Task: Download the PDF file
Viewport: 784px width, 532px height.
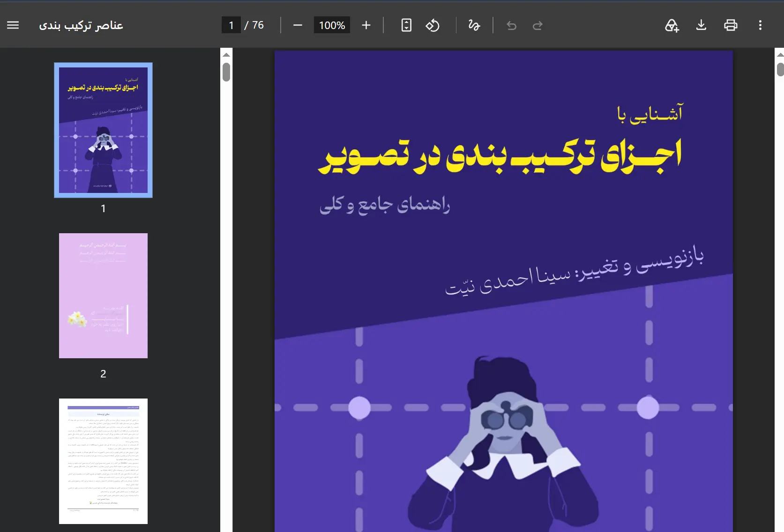Action: coord(701,25)
